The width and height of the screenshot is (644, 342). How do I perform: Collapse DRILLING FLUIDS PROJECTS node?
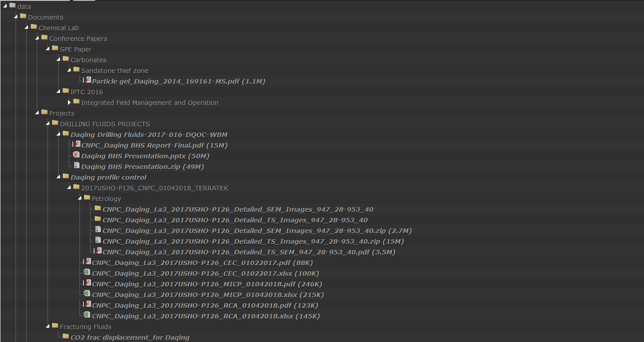(48, 124)
